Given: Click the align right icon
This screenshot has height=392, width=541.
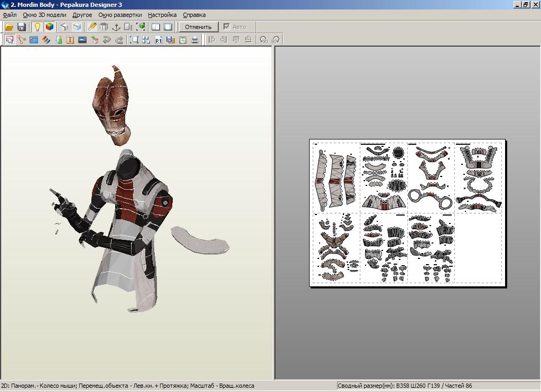Looking at the screenshot, I should 224,40.
